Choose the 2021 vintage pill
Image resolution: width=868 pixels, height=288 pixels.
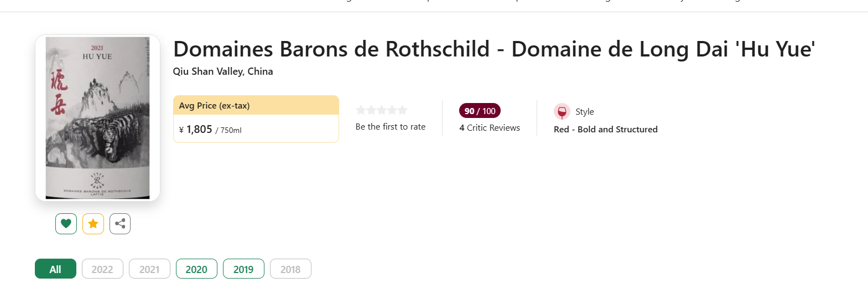[149, 269]
